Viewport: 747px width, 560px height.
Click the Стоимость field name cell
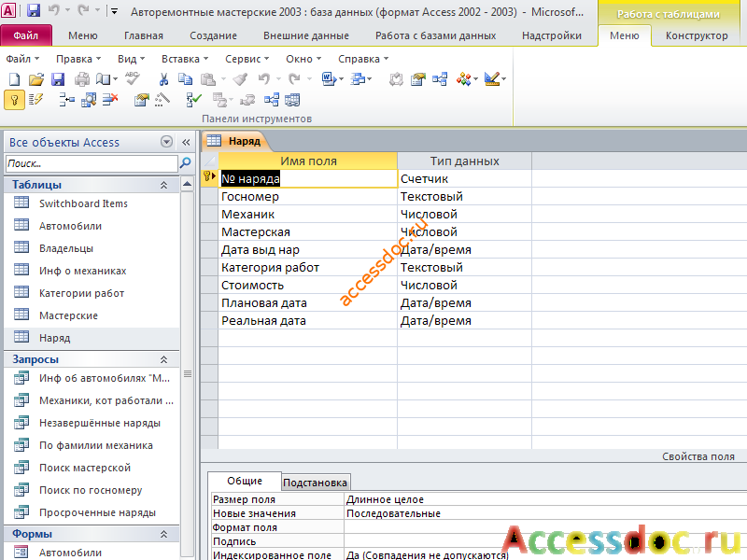pyautogui.click(x=308, y=286)
